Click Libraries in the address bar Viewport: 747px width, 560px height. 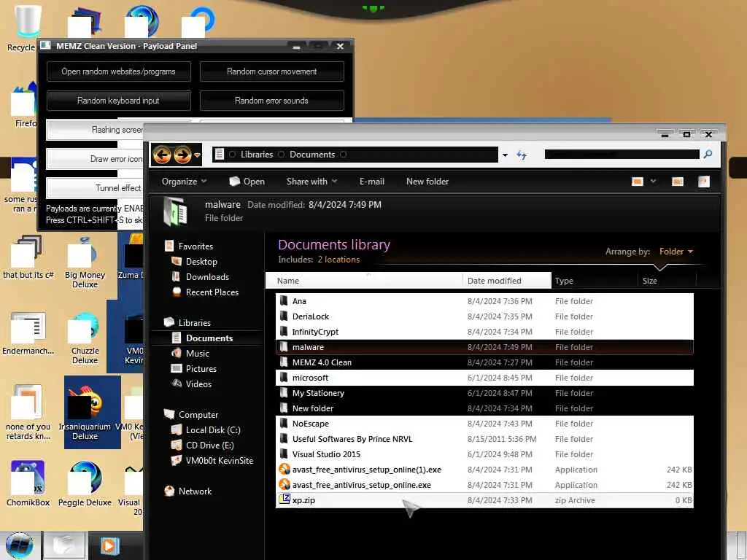[256, 155]
